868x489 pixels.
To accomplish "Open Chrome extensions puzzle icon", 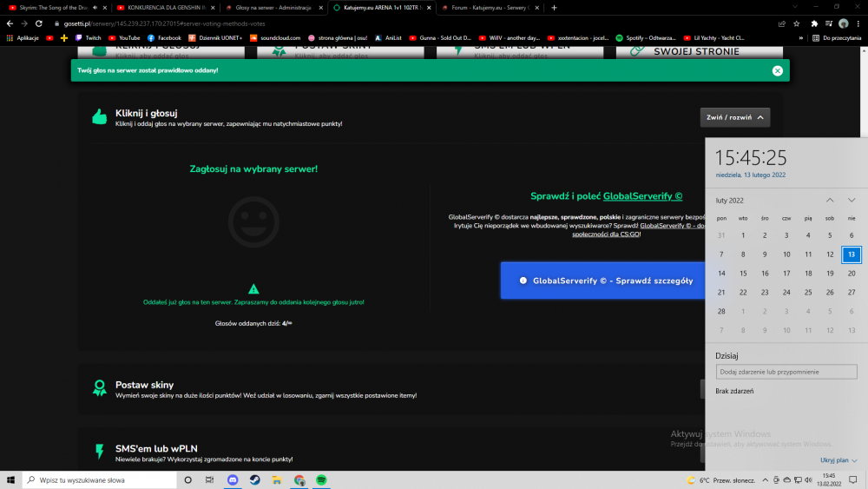I will pyautogui.click(x=814, y=23).
